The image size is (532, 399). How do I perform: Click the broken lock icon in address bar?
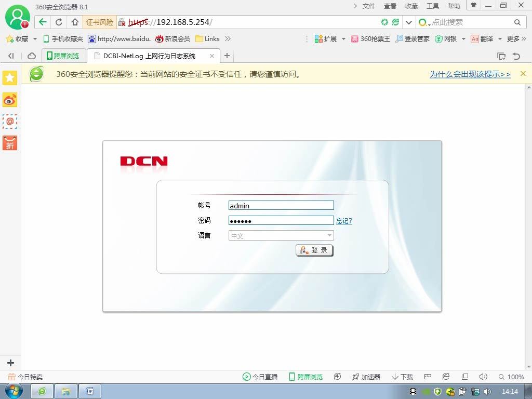[x=122, y=22]
